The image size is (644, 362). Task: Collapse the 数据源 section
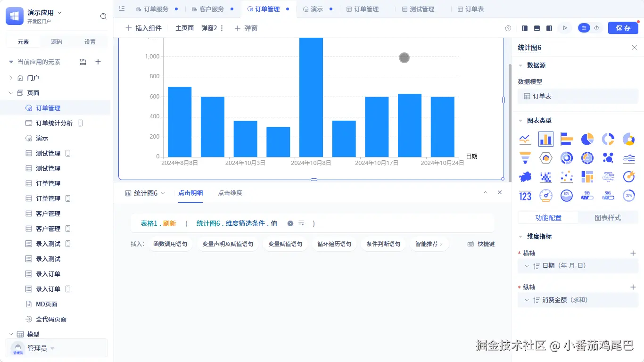click(x=520, y=66)
